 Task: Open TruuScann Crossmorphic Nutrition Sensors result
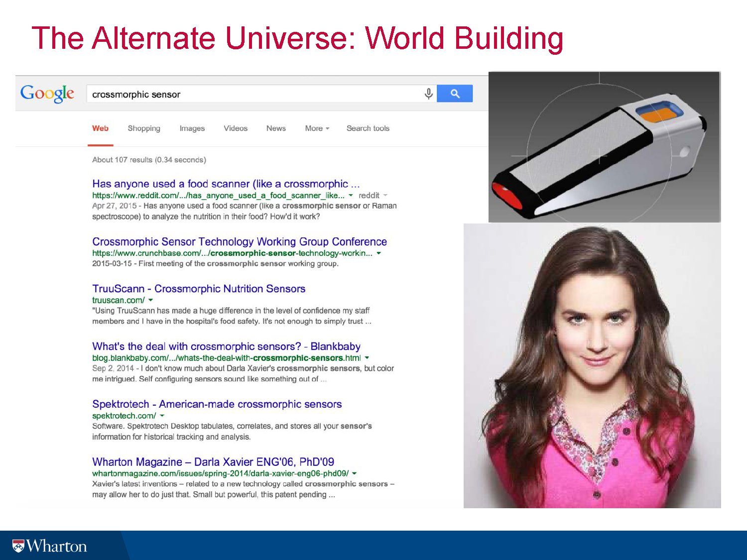point(199,289)
